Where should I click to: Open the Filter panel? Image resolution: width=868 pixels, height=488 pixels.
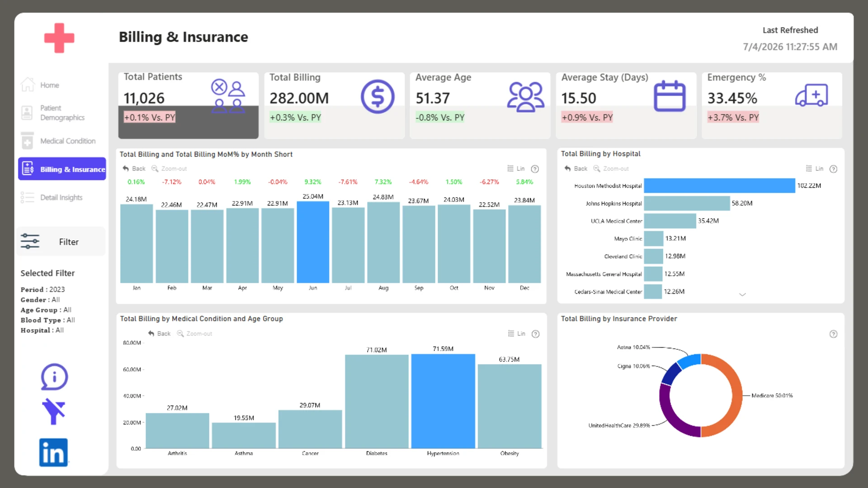coord(61,242)
